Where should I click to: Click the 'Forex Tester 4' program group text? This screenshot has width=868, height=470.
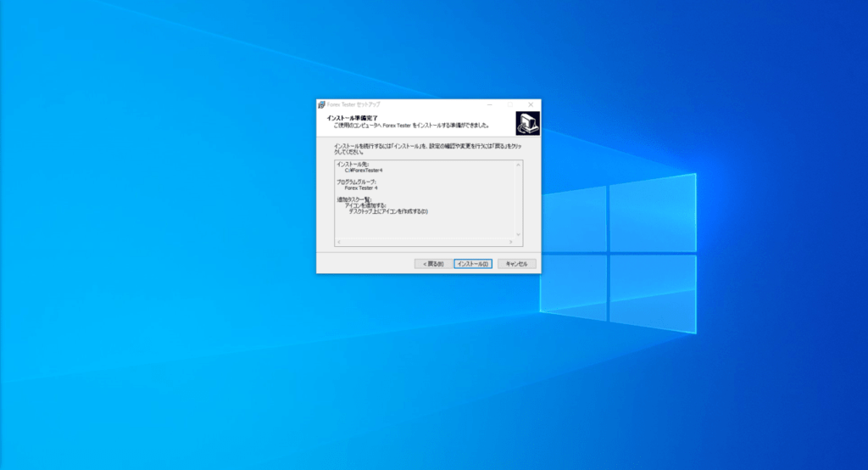pos(361,187)
